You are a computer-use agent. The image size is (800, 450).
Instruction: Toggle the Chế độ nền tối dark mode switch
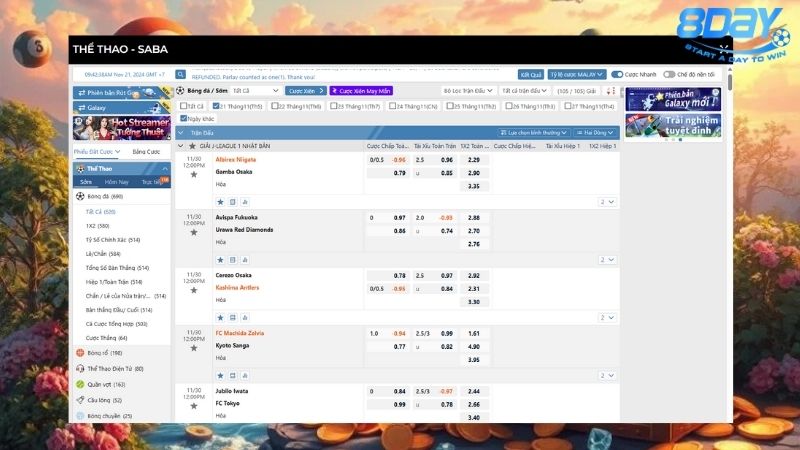[x=669, y=74]
